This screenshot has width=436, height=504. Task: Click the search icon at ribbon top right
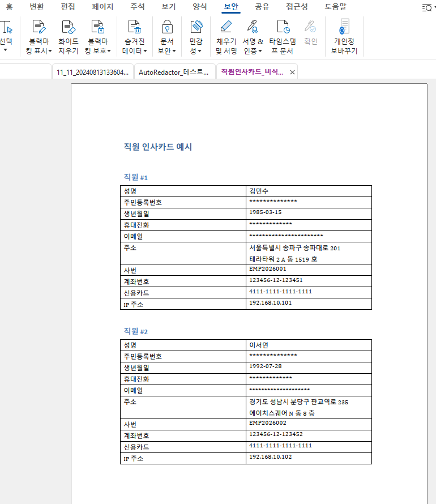click(427, 8)
